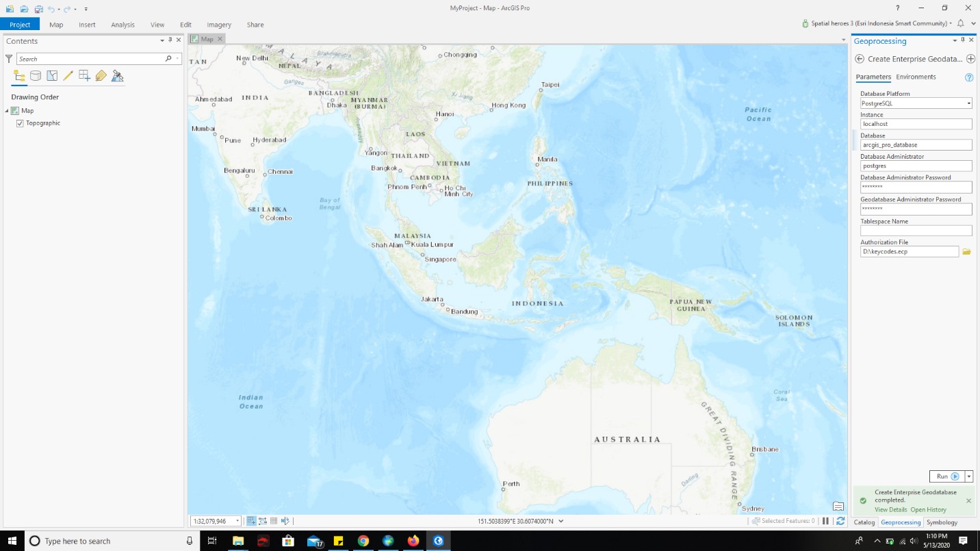Refresh the map using status bar icon
Viewport: 980px width, 551px height.
[840, 521]
